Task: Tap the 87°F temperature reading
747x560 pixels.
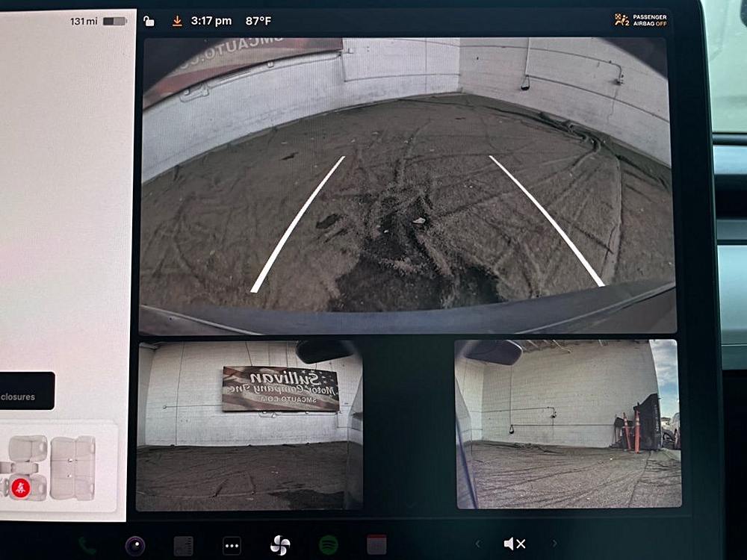Action: coord(258,21)
